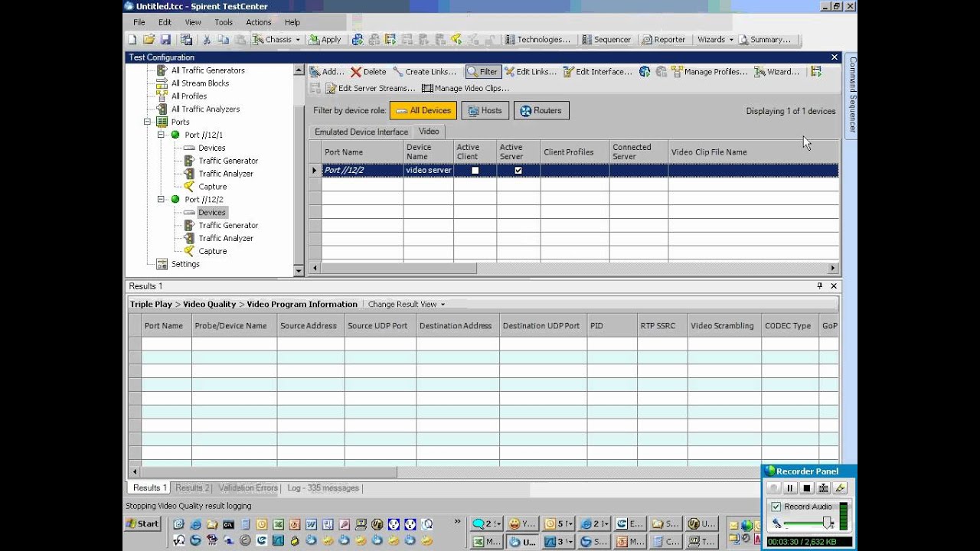Click the Save disk toolbar icon
Viewport: 980px width, 551px height.
point(165,40)
